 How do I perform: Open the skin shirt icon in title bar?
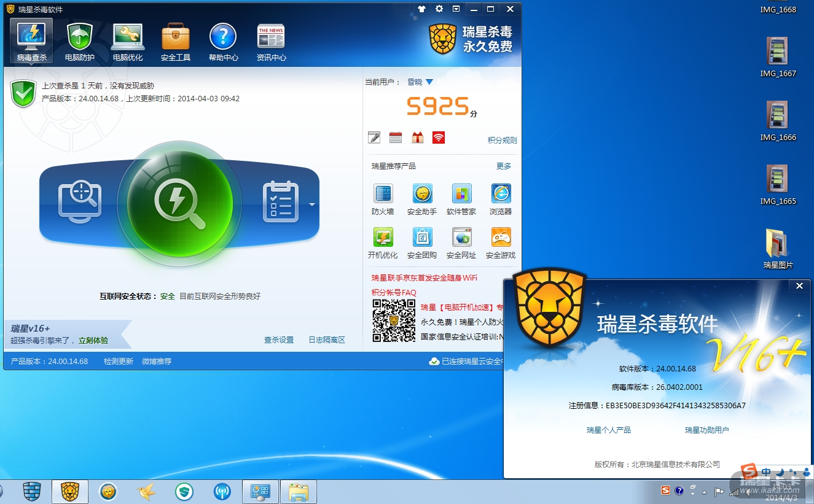click(421, 9)
